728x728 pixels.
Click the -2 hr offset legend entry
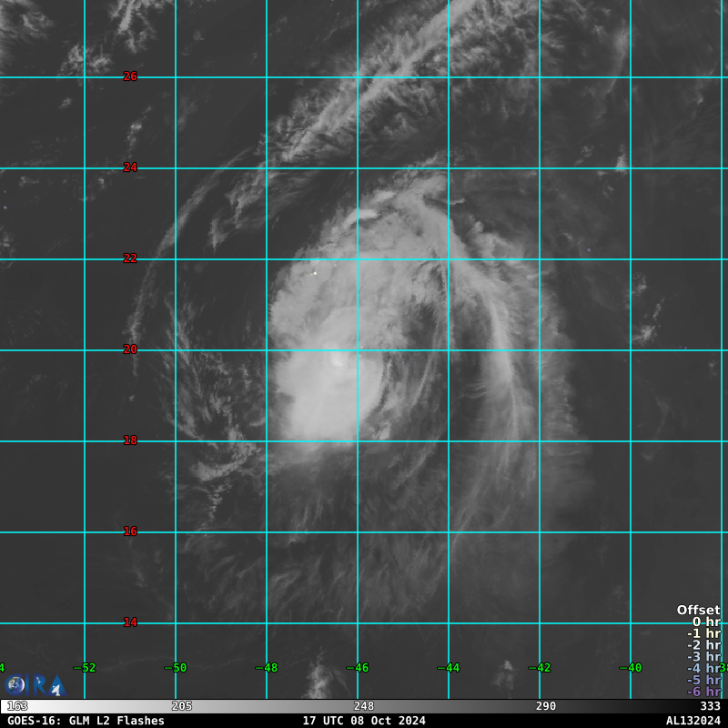point(703,645)
